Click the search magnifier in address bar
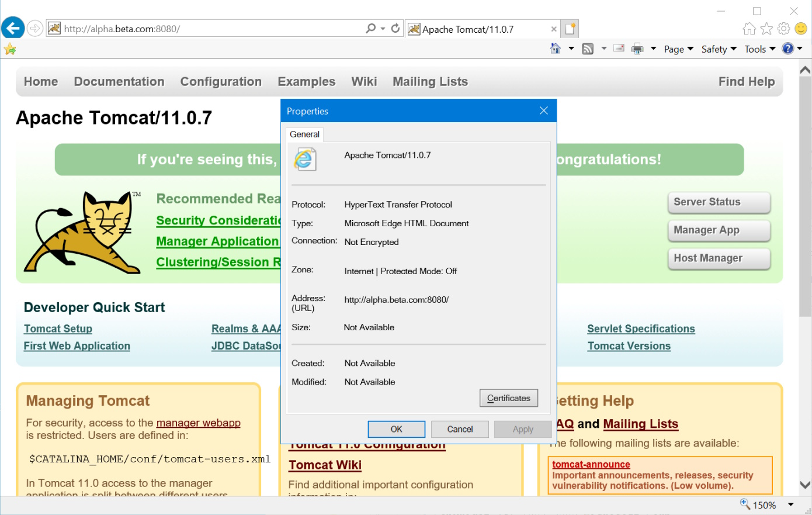Image resolution: width=812 pixels, height=515 pixels. tap(370, 28)
